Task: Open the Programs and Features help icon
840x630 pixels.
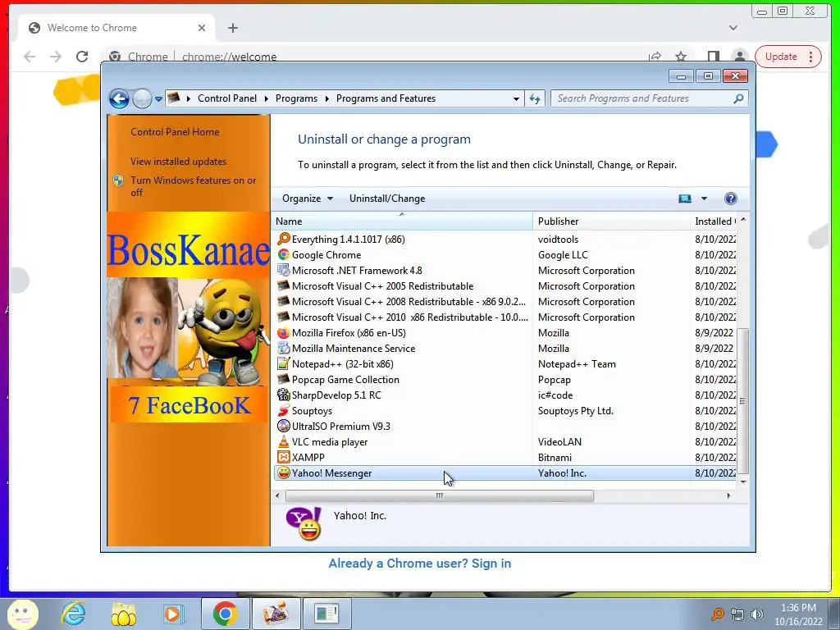Action: (x=730, y=199)
